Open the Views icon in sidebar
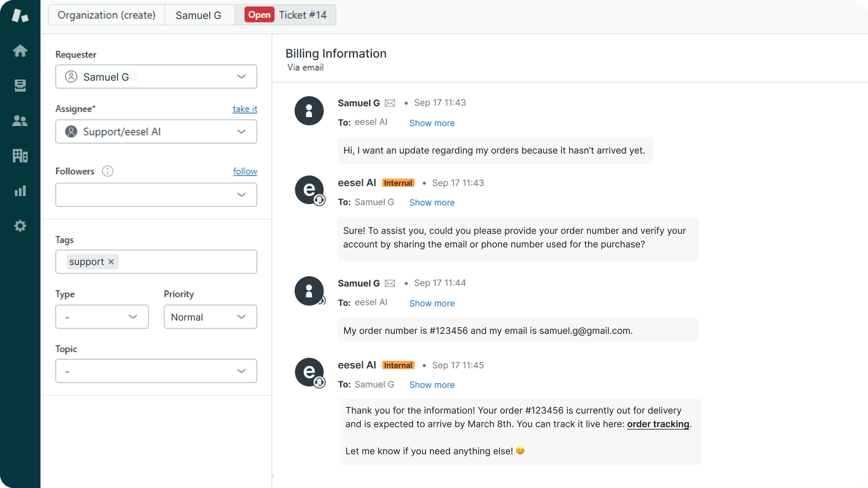The width and height of the screenshot is (868, 488). [x=20, y=85]
